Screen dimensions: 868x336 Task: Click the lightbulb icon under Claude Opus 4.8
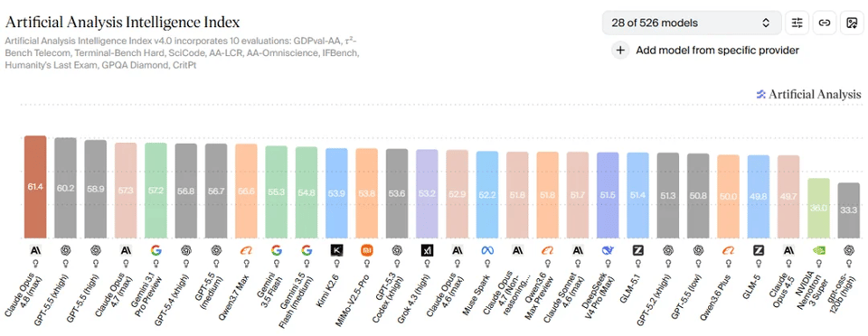pos(35,264)
